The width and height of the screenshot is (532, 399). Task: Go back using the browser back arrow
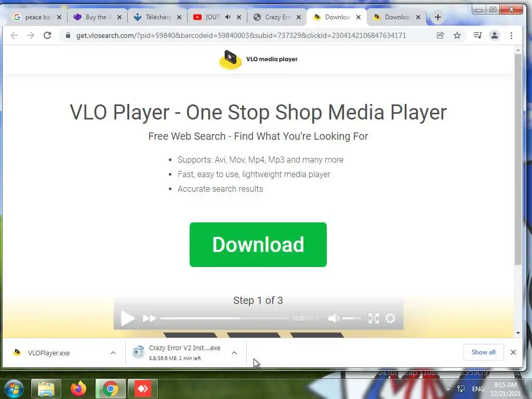tap(14, 35)
